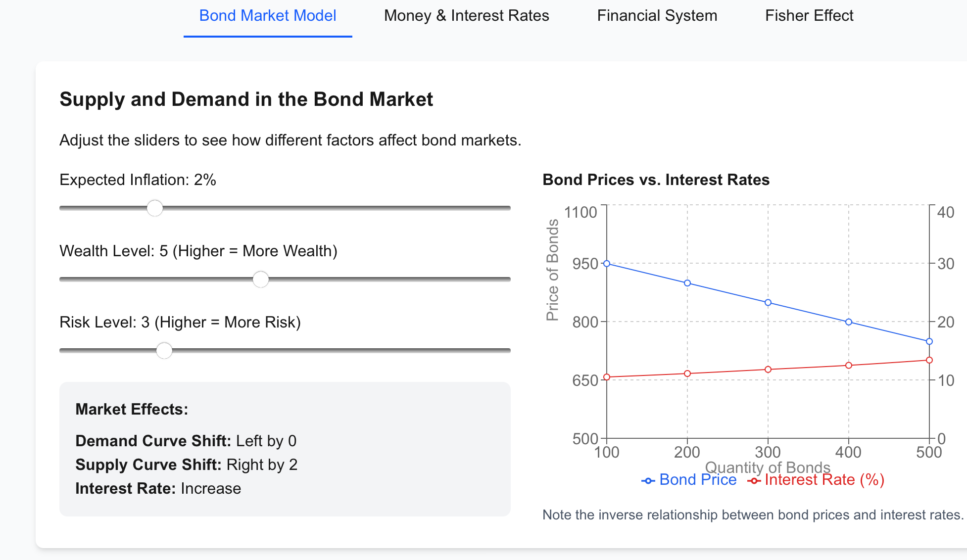Go to the Fisher Effect tab

[x=809, y=16]
